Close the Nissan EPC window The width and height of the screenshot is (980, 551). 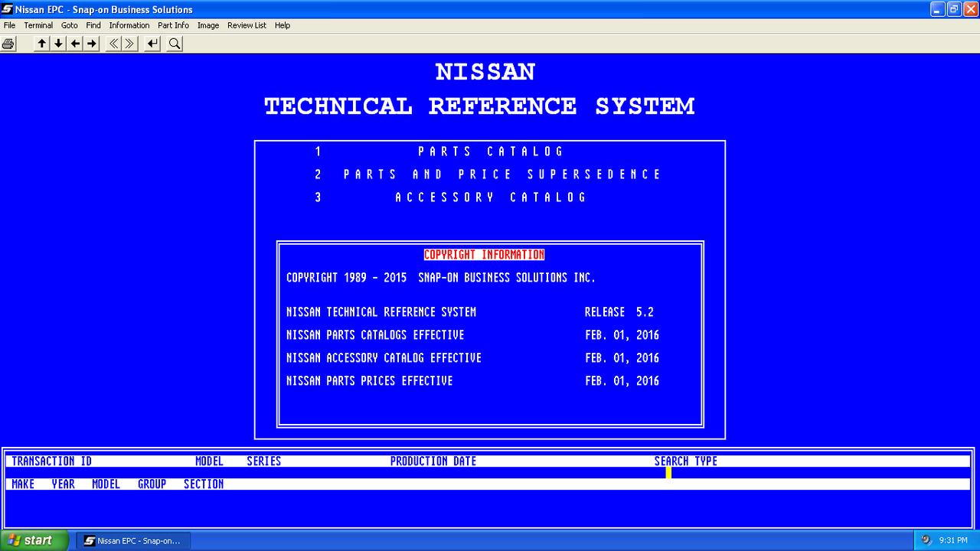pyautogui.click(x=970, y=9)
